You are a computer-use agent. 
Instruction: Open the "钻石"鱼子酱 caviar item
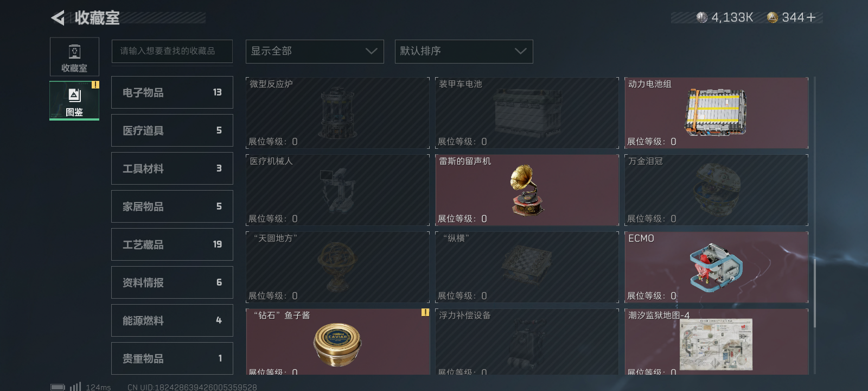337,342
